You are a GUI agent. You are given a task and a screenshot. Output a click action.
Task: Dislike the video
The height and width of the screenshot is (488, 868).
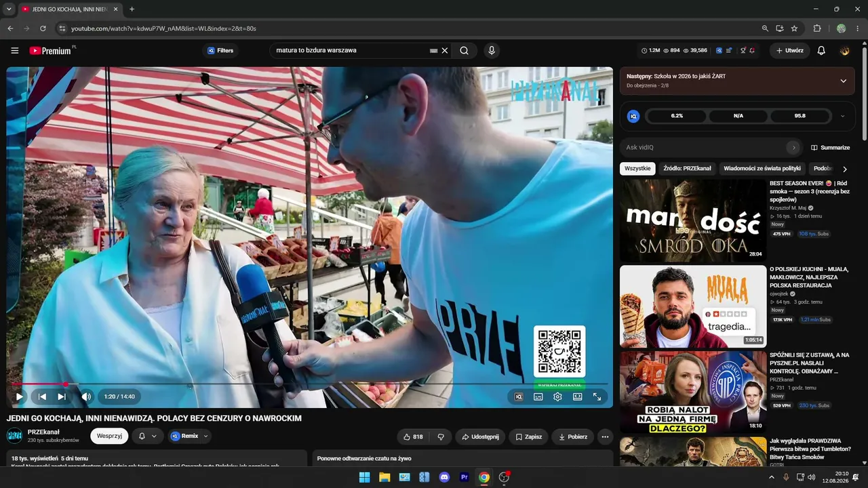(x=441, y=436)
